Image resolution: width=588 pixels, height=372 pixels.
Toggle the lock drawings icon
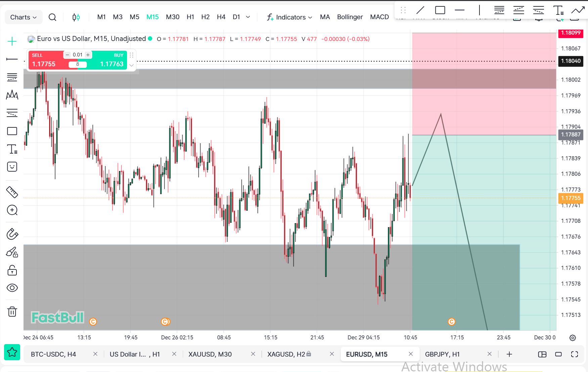(x=12, y=270)
